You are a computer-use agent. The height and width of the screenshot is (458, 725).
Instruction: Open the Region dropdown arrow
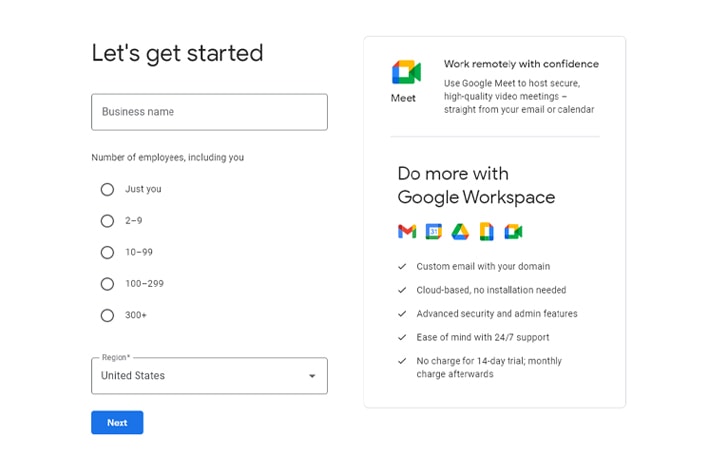(312, 376)
